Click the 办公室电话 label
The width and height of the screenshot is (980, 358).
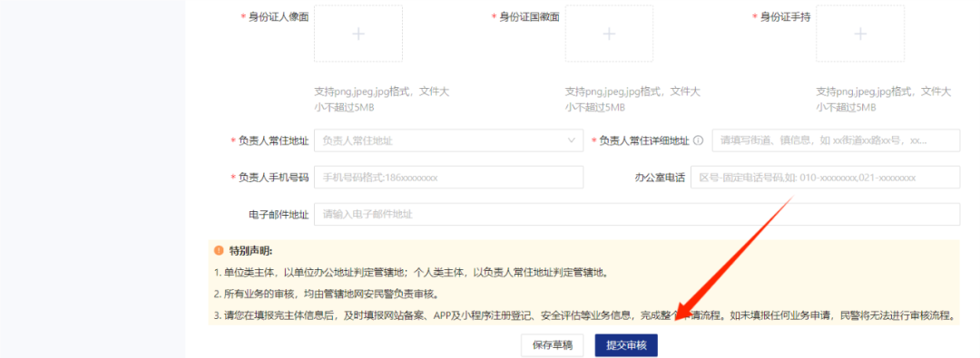(x=660, y=178)
